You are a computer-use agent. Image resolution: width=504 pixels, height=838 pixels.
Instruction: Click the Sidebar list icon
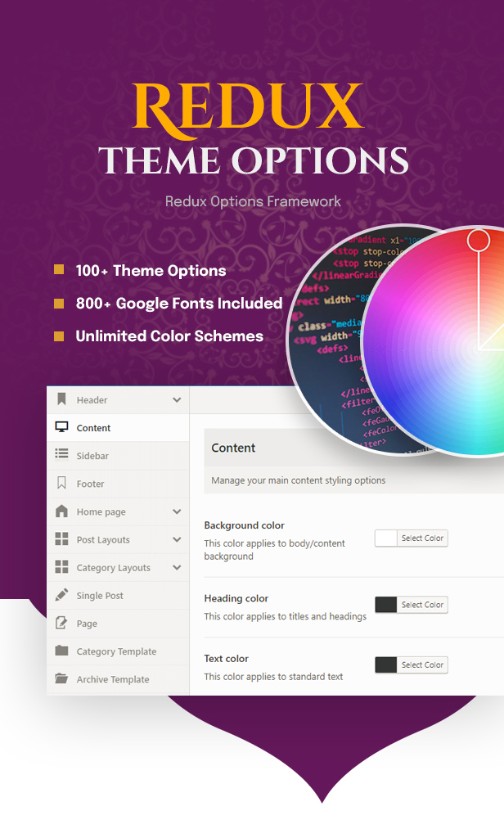click(x=61, y=454)
